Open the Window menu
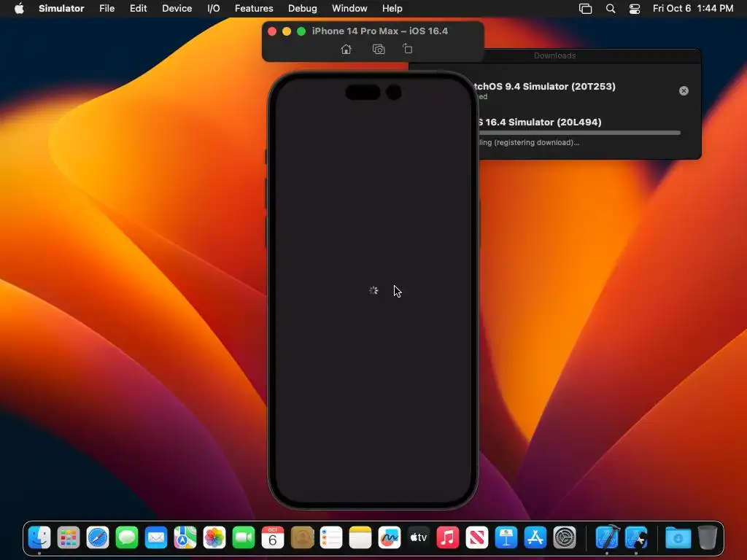This screenshot has width=747, height=560. [349, 8]
